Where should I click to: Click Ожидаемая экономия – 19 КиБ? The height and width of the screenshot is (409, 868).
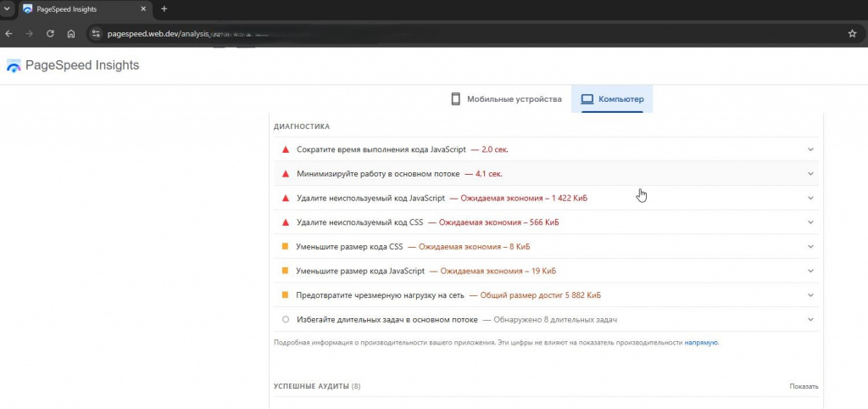[498, 271]
